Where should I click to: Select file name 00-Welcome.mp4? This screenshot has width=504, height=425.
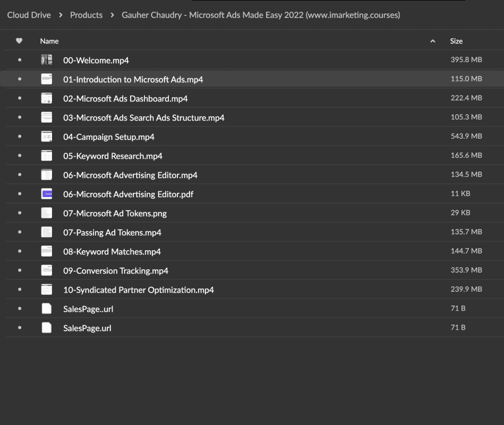tap(96, 61)
